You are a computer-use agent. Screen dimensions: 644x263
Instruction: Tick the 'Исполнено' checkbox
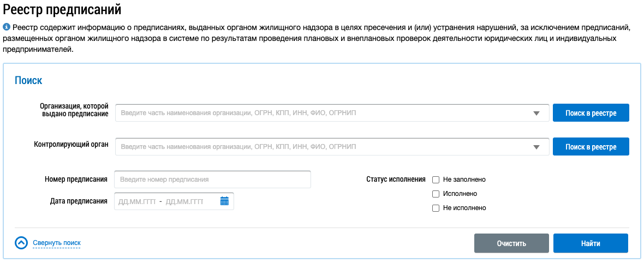pos(436,194)
